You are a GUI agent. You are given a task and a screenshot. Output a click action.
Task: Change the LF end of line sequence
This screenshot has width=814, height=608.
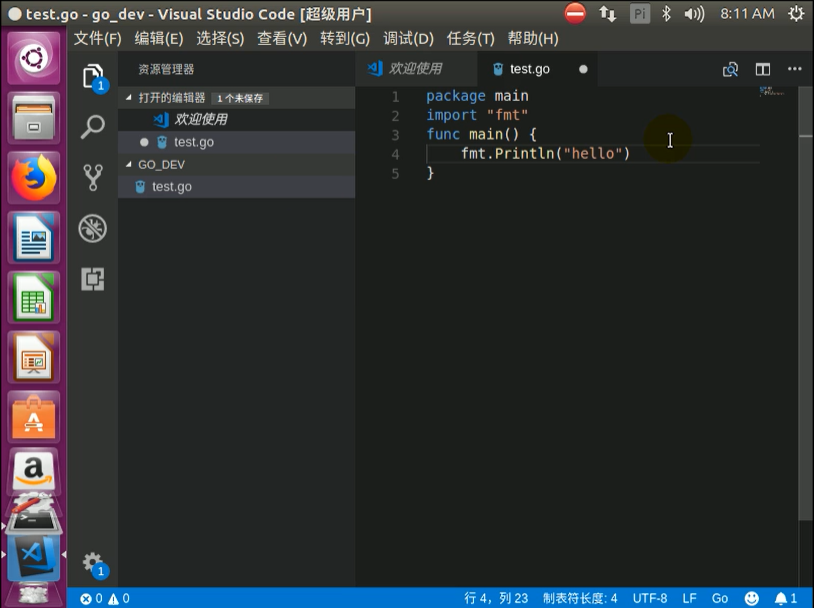(x=689, y=599)
